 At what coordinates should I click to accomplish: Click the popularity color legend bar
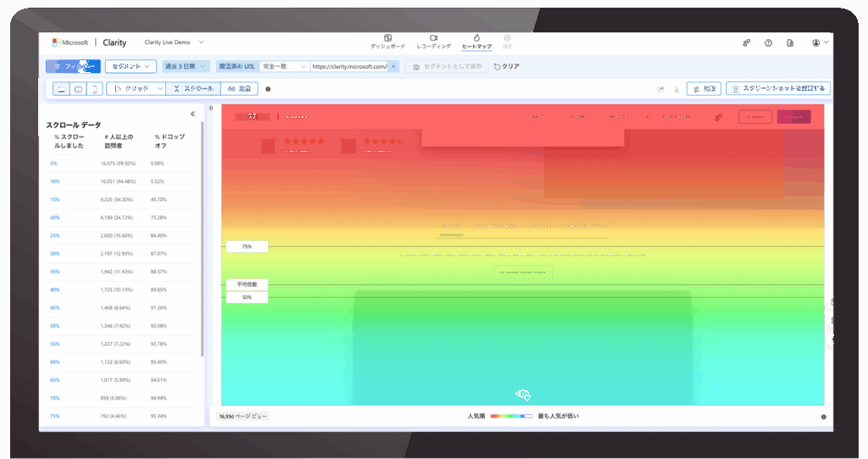click(511, 417)
